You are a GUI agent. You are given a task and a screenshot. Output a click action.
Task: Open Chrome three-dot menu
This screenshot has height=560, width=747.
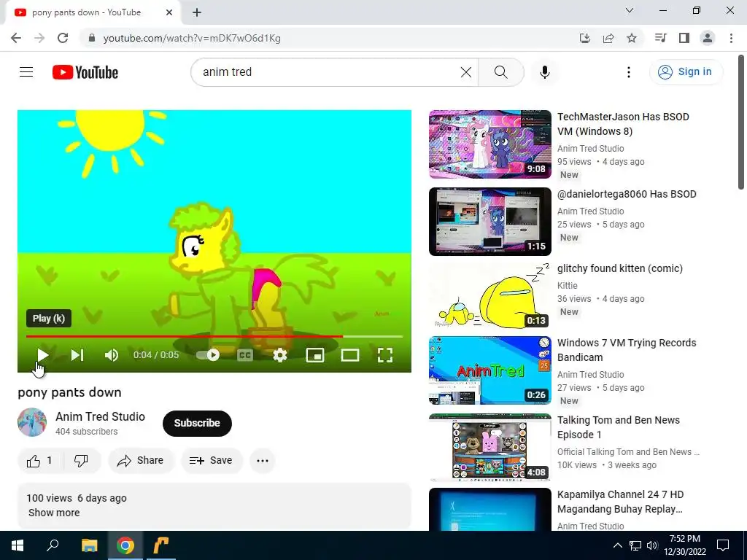coord(731,38)
